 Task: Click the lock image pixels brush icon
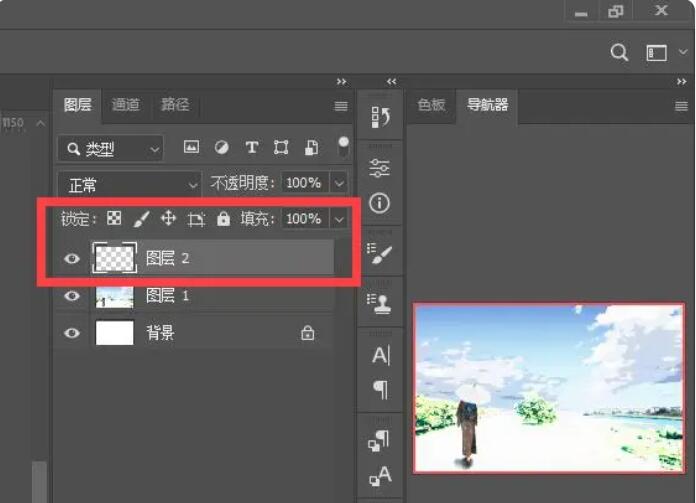[141, 219]
